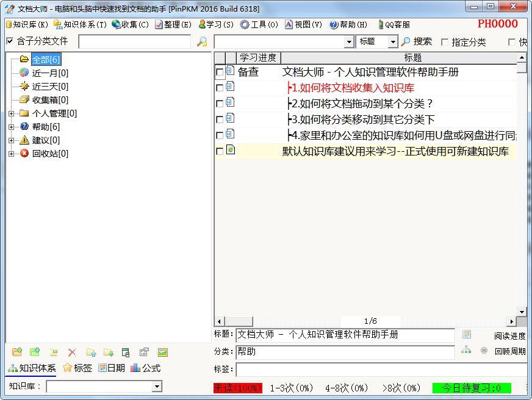Open the 整理(E) menu

click(x=173, y=24)
